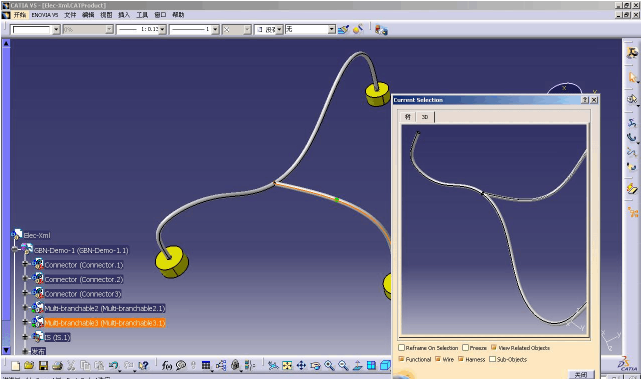Open the 工具 menu

click(142, 15)
